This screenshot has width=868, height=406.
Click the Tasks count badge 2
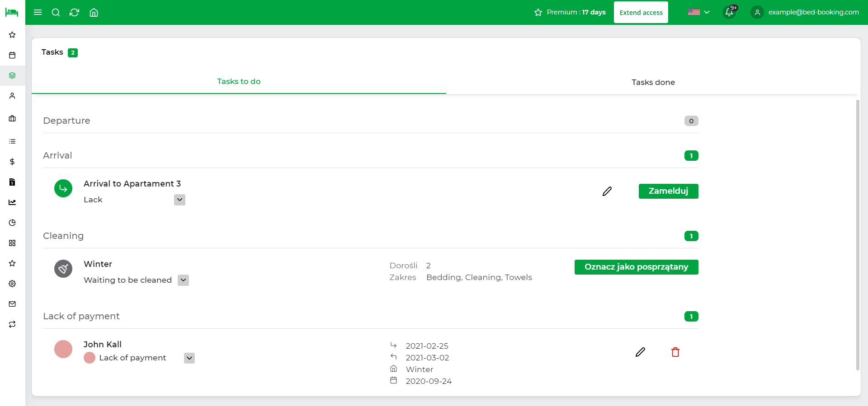(x=73, y=53)
